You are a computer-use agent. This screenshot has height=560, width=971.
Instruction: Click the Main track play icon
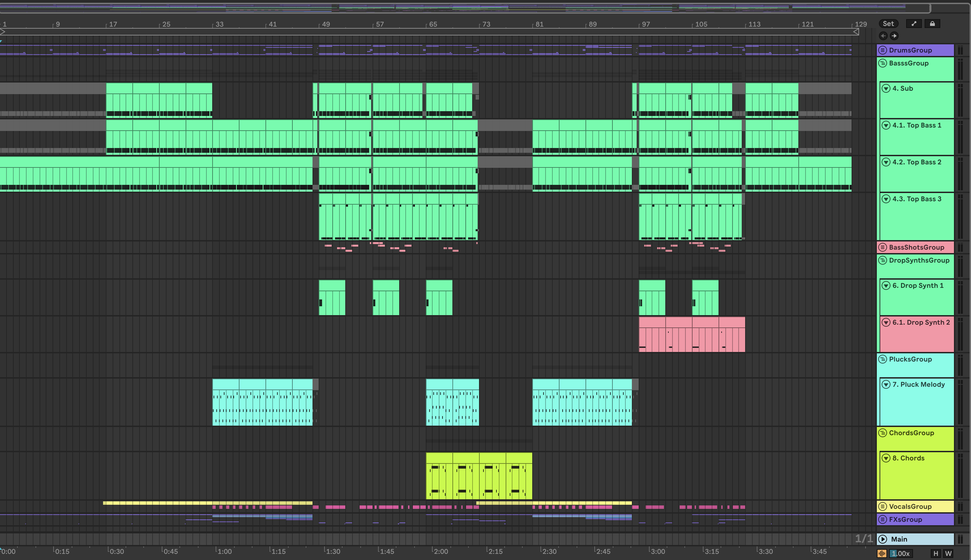click(x=883, y=539)
